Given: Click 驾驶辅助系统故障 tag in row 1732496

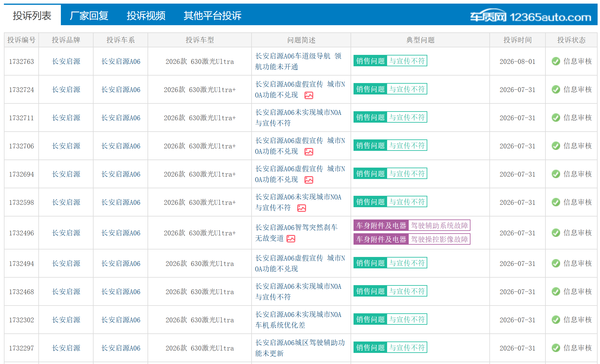Looking at the screenshot, I should (x=439, y=225).
